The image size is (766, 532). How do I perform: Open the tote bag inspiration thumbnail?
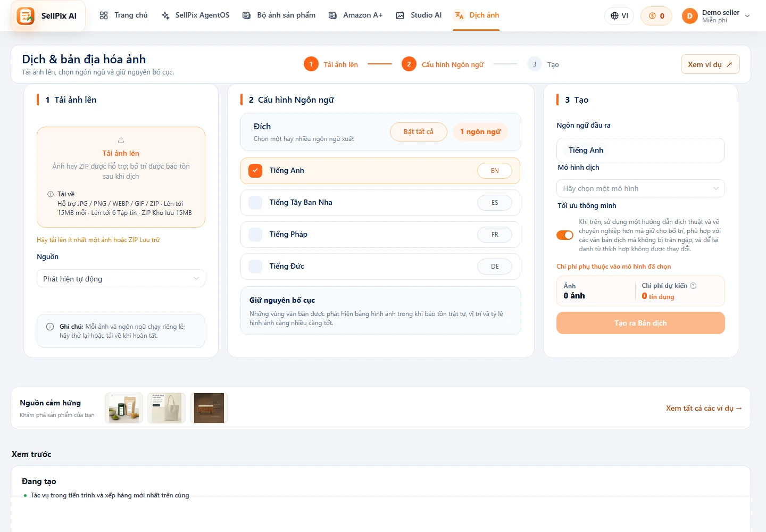click(166, 408)
